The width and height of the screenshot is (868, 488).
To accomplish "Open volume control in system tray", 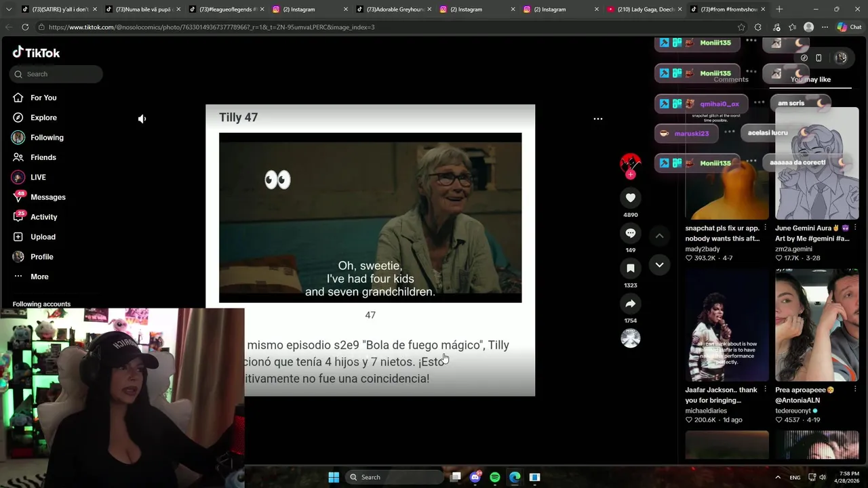I will [x=823, y=477].
